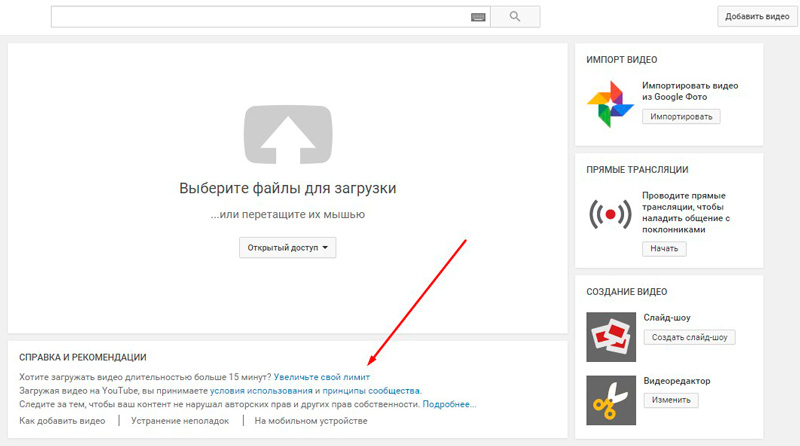Open the Как добавить видео help link
The image size is (800, 446).
62,421
